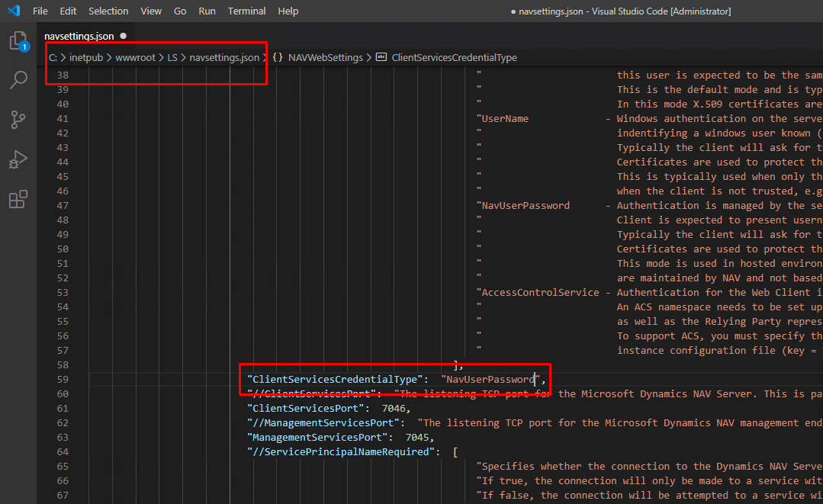This screenshot has height=504, width=823.
Task: Click the inetpub breadcrumb segment
Action: click(86, 58)
